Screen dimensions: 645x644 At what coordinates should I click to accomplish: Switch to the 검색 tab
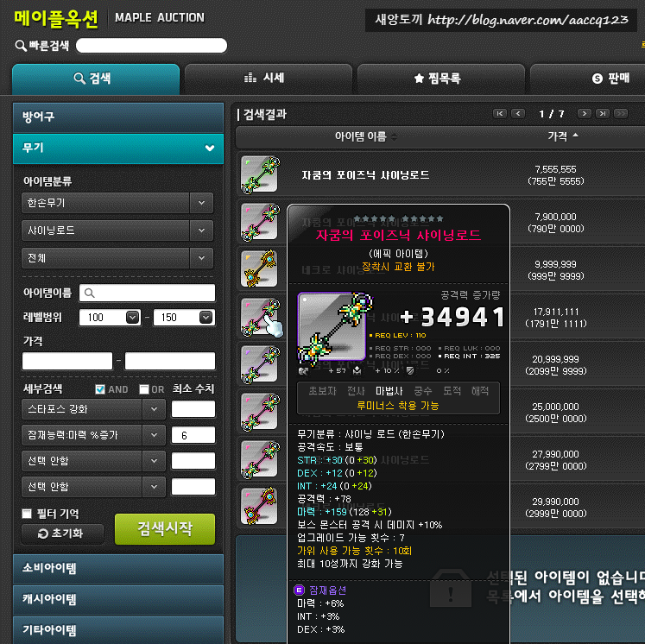(96, 79)
